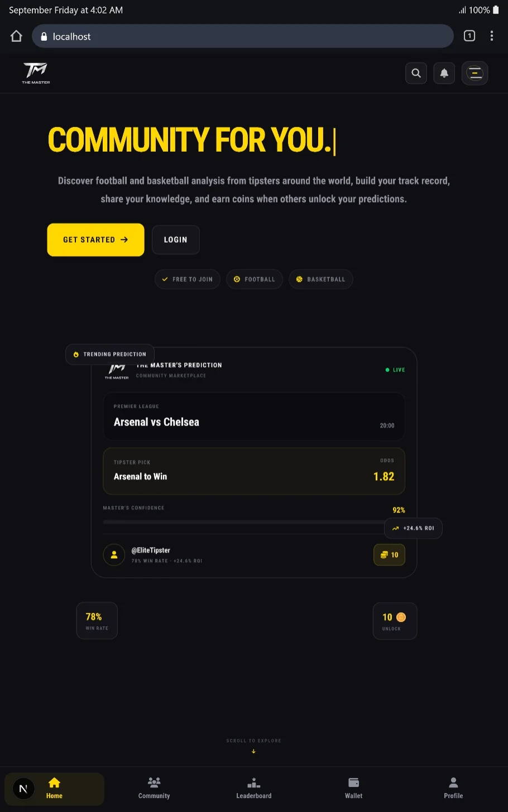Click the Get Started button
Image resolution: width=508 pixels, height=812 pixels.
point(96,240)
